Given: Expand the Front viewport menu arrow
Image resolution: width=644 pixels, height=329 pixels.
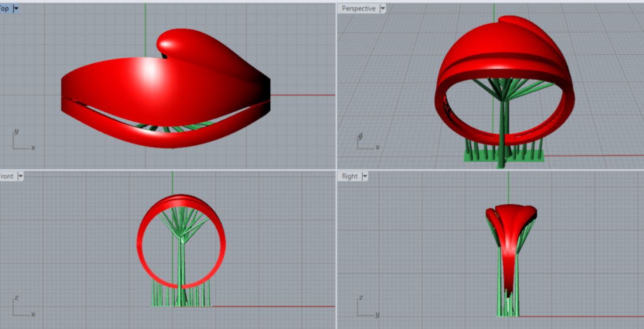Looking at the screenshot, I should 20,176.
